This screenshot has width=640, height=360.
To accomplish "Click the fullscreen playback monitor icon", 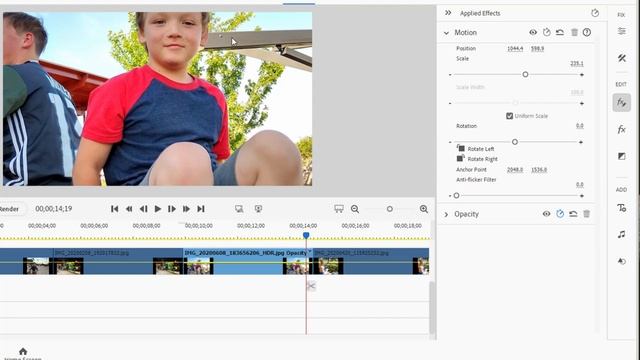I will 239,209.
